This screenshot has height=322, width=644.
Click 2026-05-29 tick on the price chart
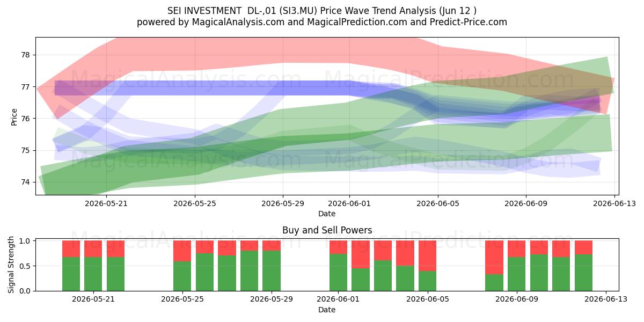pyautogui.click(x=283, y=203)
